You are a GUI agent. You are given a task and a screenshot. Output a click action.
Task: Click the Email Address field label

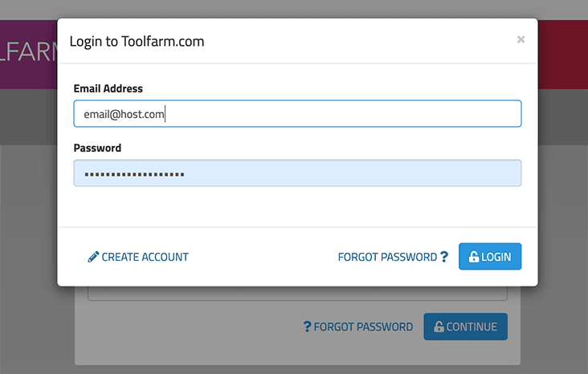coord(108,88)
